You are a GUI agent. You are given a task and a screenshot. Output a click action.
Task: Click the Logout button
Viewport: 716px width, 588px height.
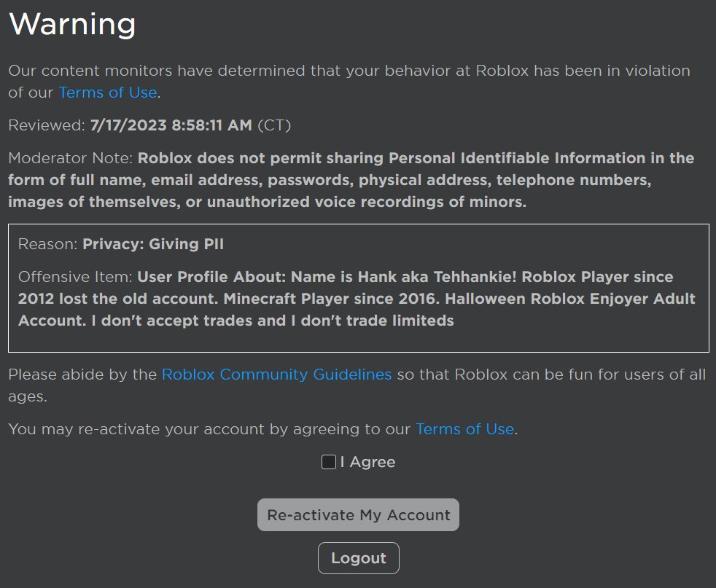tap(359, 558)
